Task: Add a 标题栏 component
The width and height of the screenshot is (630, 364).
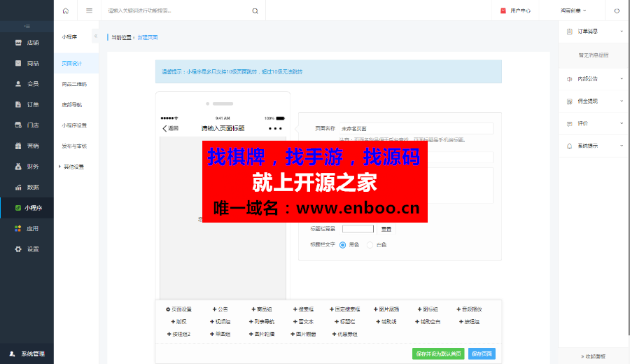Action: click(344, 322)
